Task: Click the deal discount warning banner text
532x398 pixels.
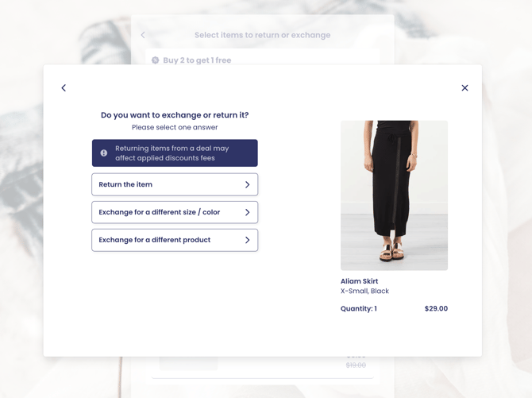Action: click(x=172, y=153)
